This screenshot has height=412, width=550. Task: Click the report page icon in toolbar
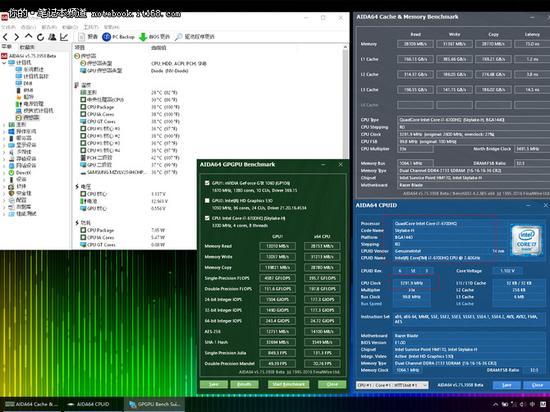(x=81, y=36)
